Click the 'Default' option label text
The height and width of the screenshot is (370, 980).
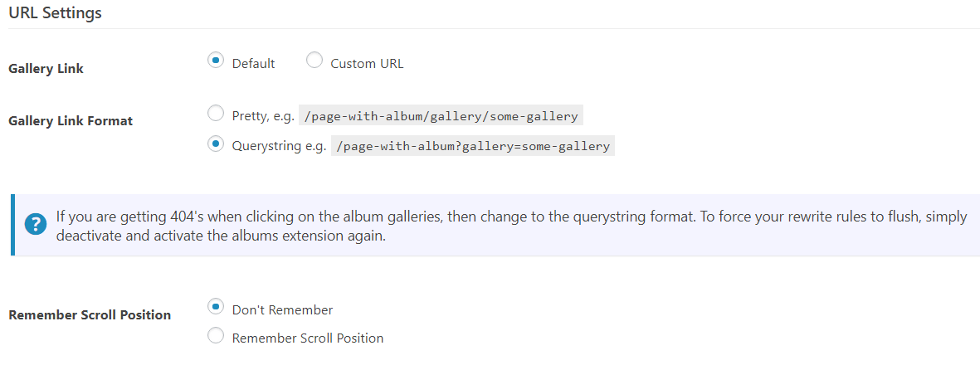click(253, 64)
